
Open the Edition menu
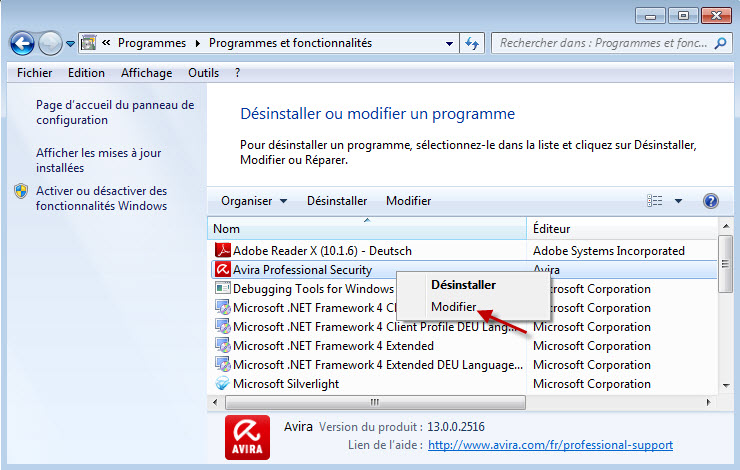(86, 73)
